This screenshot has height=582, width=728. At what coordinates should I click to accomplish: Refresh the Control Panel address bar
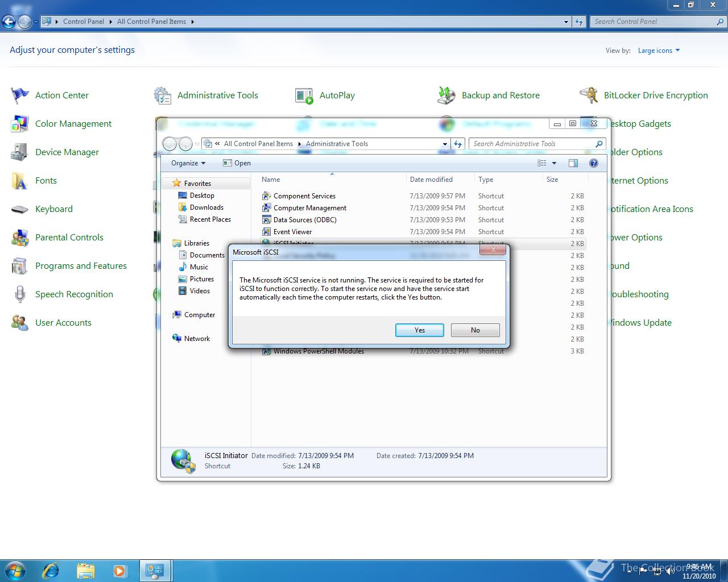point(579,22)
